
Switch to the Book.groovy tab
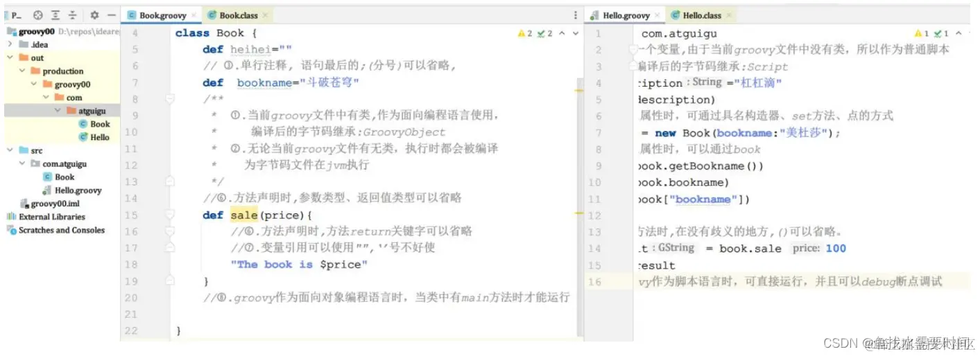(x=162, y=15)
